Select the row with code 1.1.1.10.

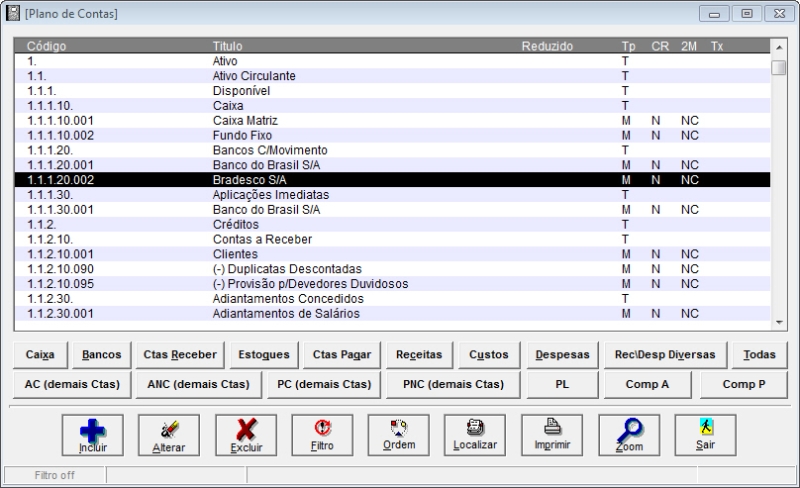coord(392,106)
